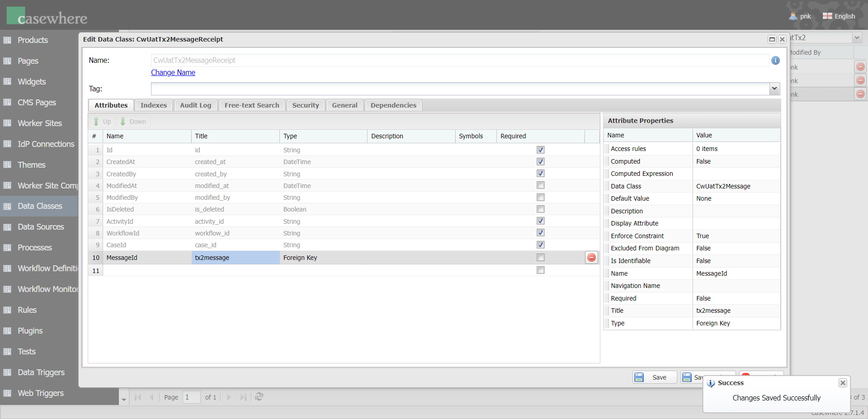Open the top-right Tx2 combo box dropdown
The height and width of the screenshot is (419, 868).
[857, 38]
